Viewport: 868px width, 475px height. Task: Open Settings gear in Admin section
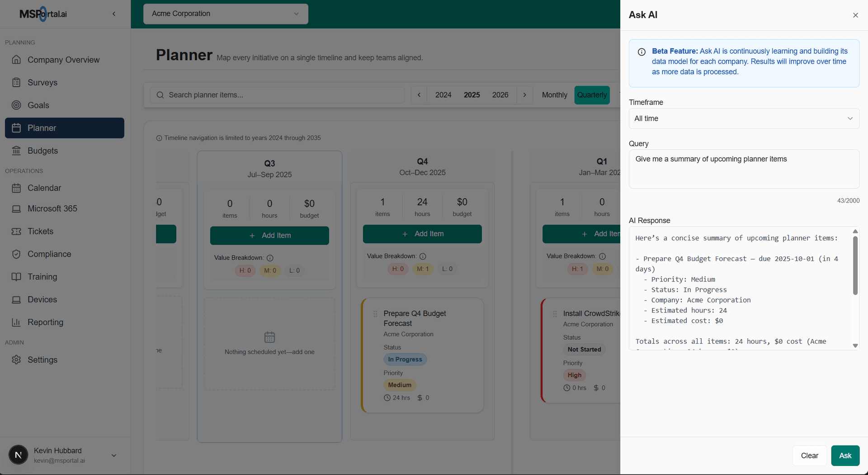tap(16, 360)
